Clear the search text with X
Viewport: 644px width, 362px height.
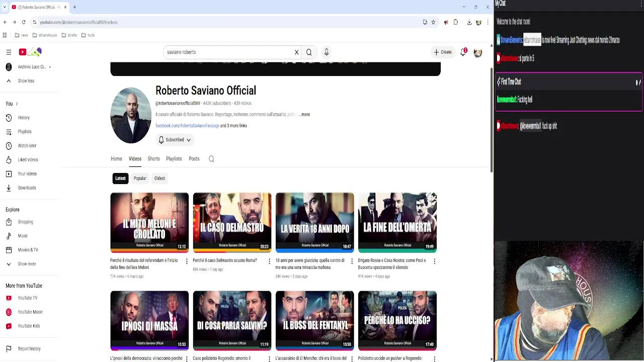click(296, 52)
